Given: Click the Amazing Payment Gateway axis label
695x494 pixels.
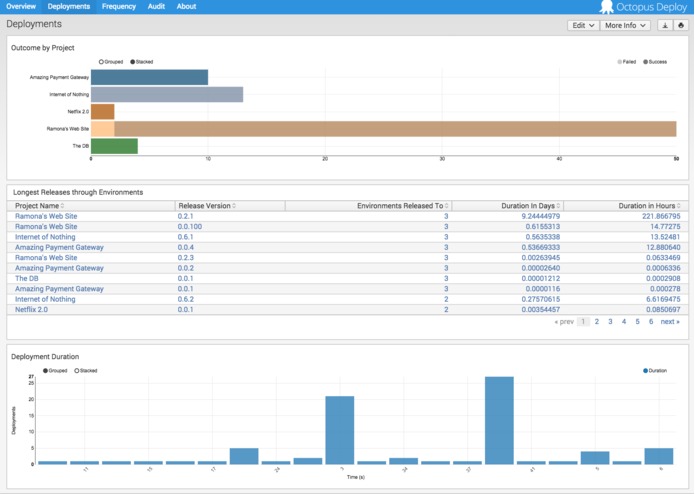Looking at the screenshot, I should tap(59, 77).
